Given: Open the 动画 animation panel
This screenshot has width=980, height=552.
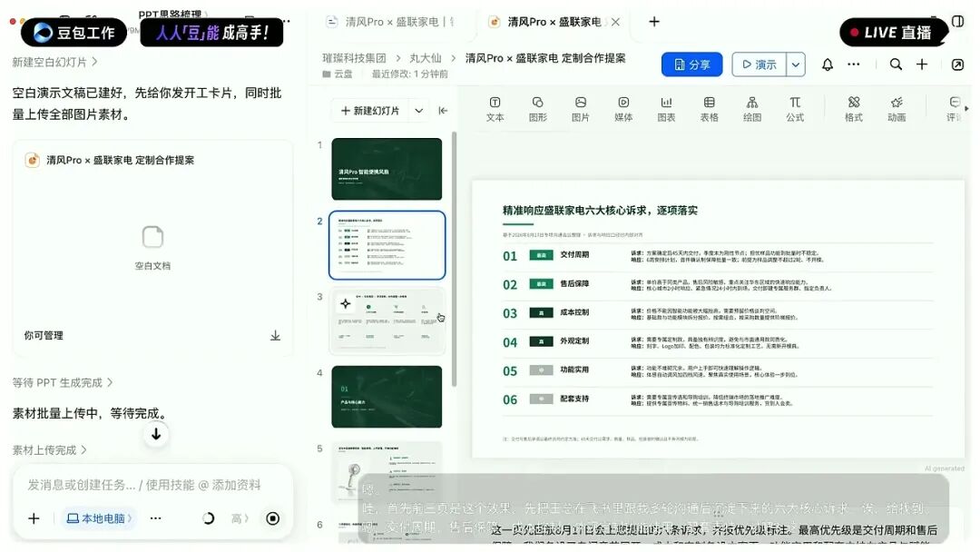Looking at the screenshot, I should 897,109.
